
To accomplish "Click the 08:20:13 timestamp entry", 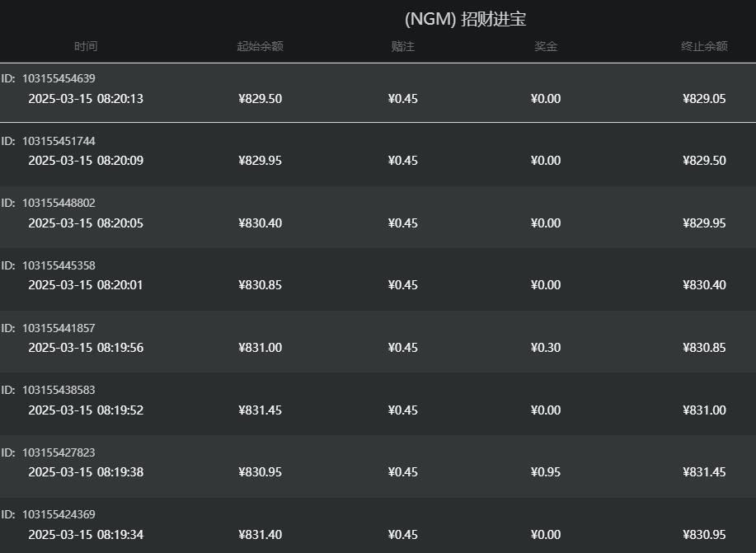I will [86, 99].
